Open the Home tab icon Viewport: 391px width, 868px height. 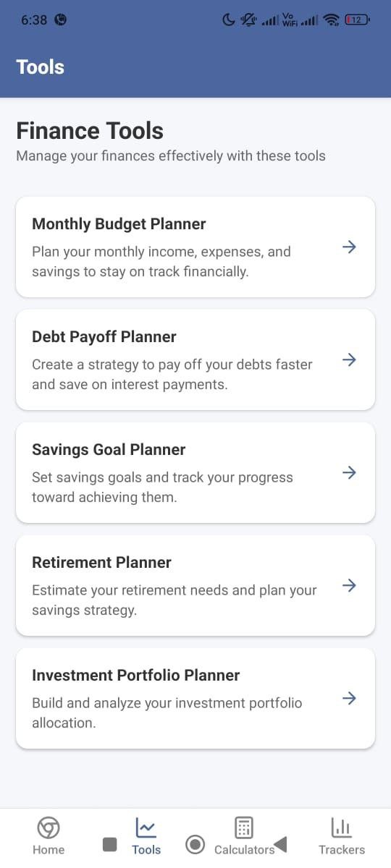[49, 827]
